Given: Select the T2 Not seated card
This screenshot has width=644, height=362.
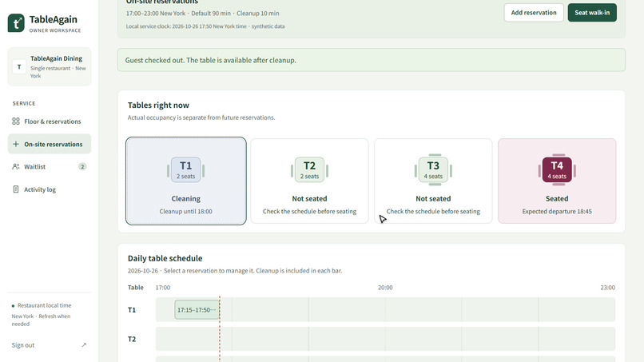Looking at the screenshot, I should pyautogui.click(x=309, y=181).
